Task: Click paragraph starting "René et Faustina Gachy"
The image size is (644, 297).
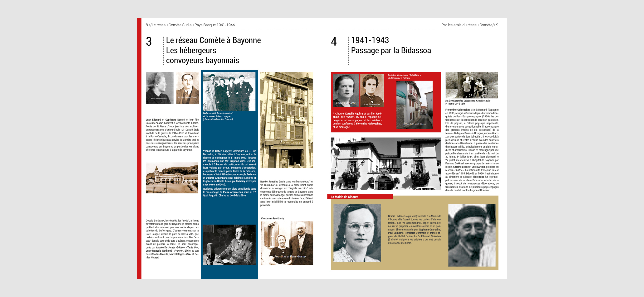Action: (287, 193)
